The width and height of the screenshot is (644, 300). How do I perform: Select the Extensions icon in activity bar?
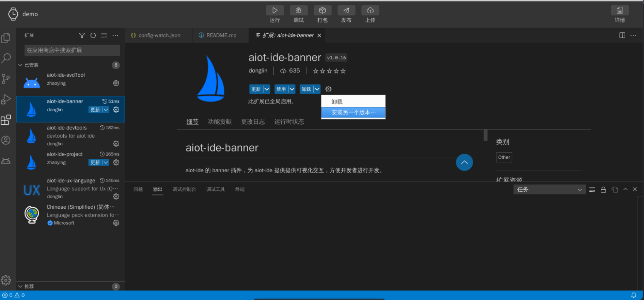[x=6, y=120]
